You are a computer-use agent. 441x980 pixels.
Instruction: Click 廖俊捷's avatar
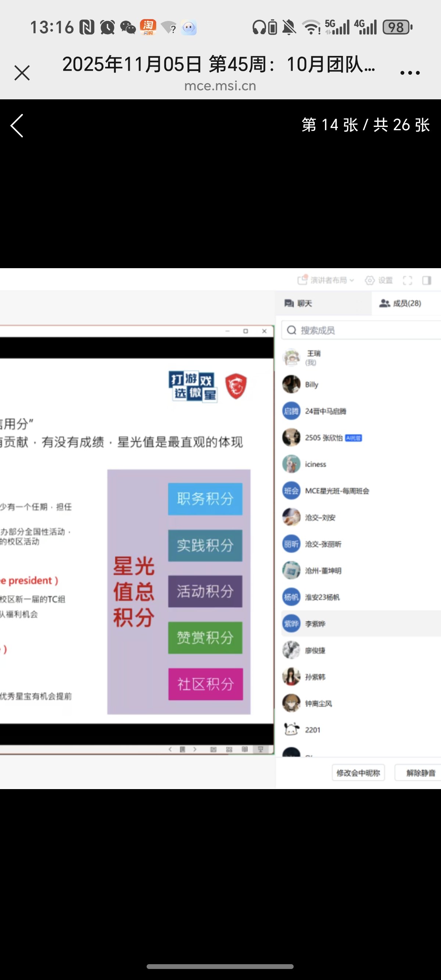click(x=291, y=650)
